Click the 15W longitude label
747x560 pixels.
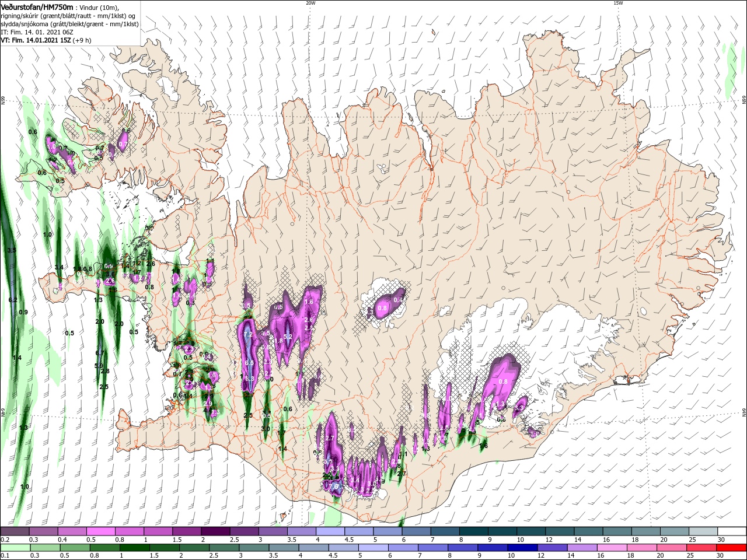click(x=619, y=3)
